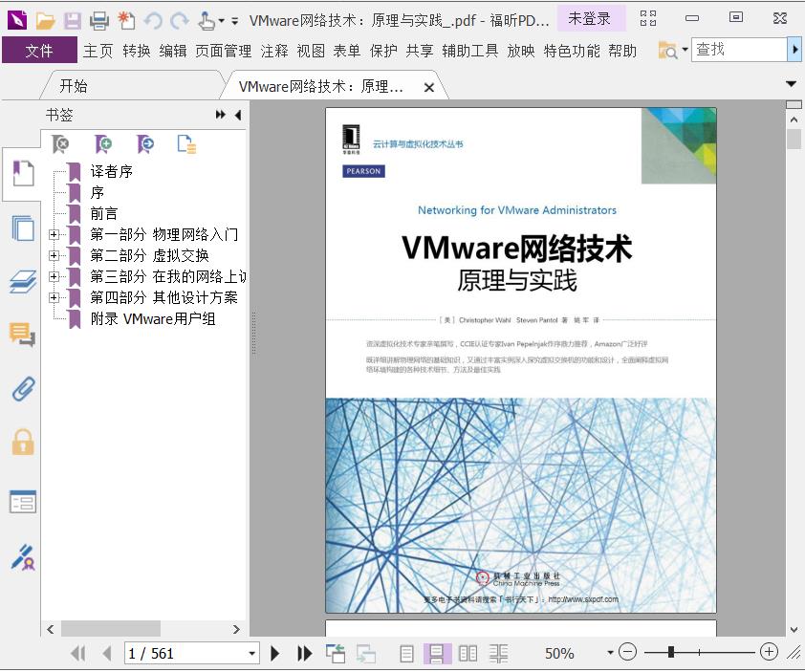Open the page number dropdown
Viewport: 805px width, 672px height.
tap(252, 654)
